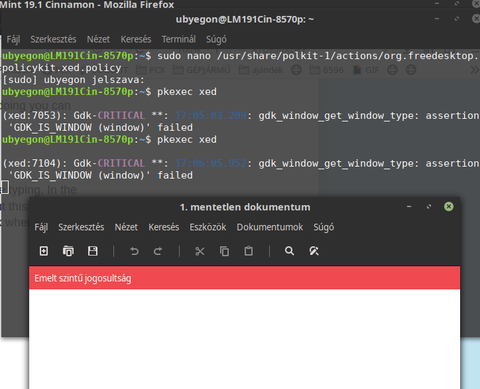Click the red Emelt szintű jogosultság banner
The height and width of the screenshot is (389, 480).
coord(244,278)
